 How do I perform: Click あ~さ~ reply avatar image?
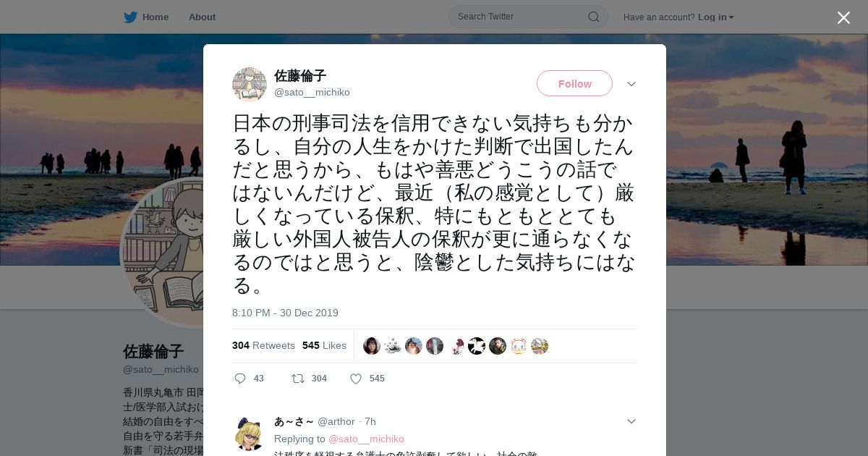[x=250, y=434]
